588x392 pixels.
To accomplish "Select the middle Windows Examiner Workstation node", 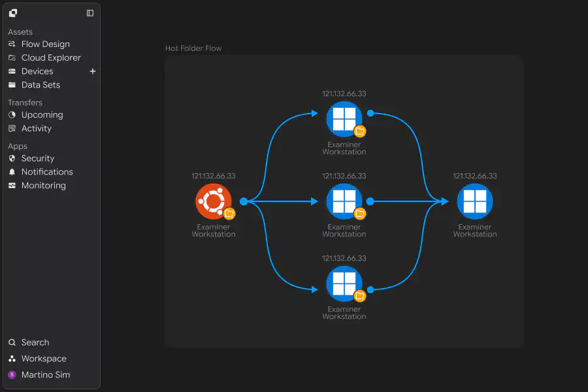I will 344,201.
